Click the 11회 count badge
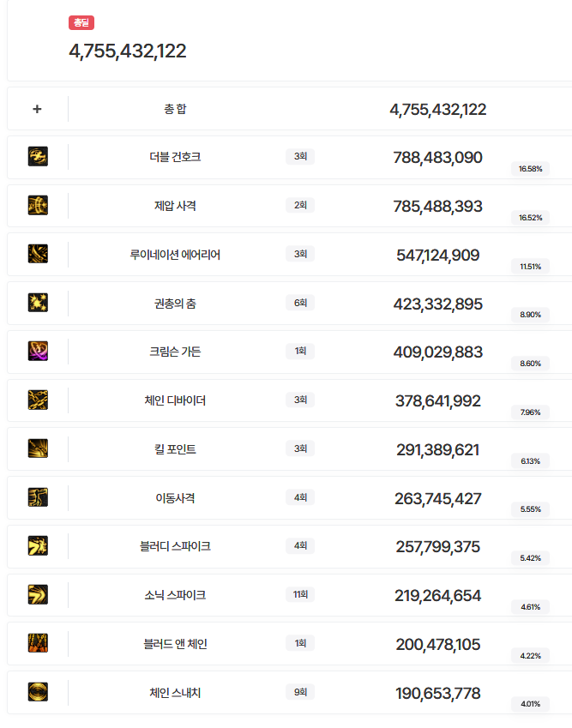 point(300,595)
